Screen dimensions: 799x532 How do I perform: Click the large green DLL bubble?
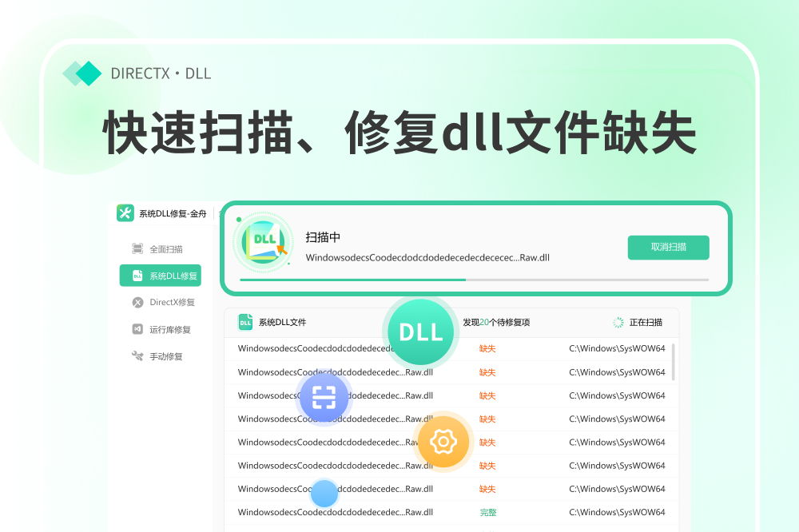click(420, 332)
